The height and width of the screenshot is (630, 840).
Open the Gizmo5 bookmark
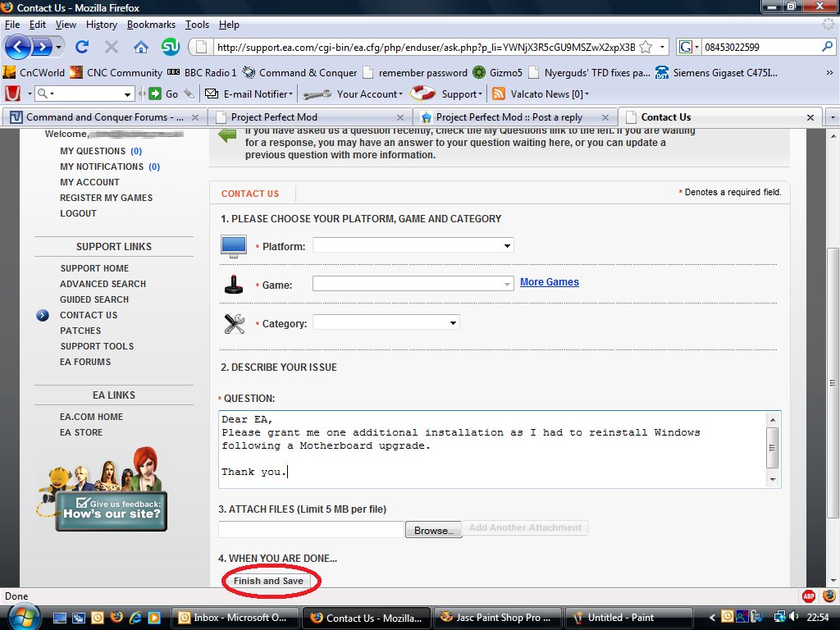click(498, 72)
